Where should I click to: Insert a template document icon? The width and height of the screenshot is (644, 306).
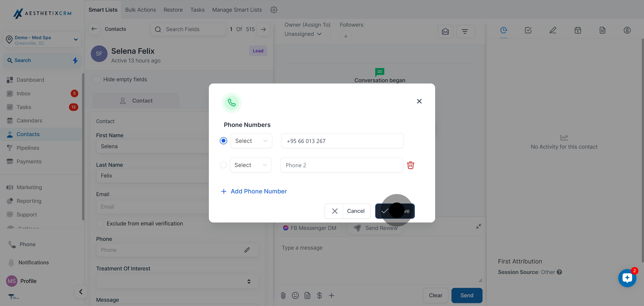307,295
